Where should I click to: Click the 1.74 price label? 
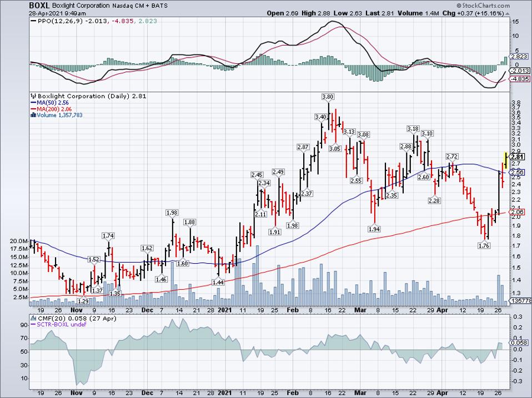click(108, 235)
